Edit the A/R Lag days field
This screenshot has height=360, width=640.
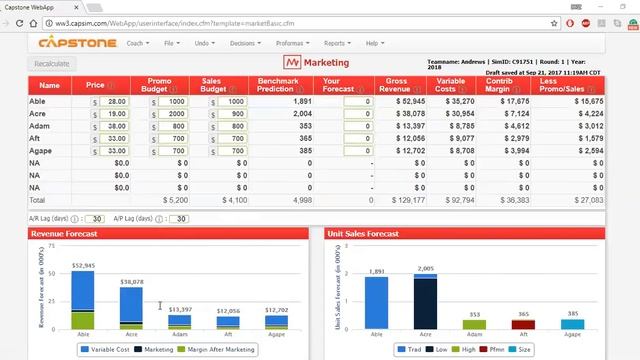point(95,219)
